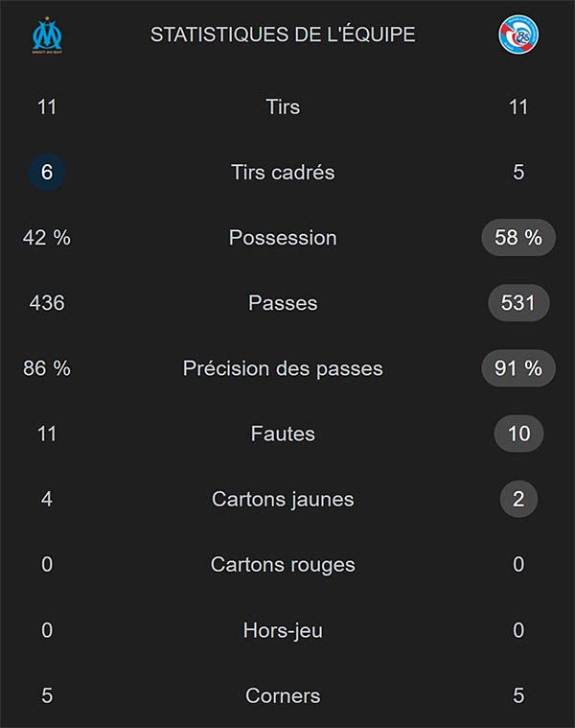Select the Tirs stat label
This screenshot has width=575, height=728.
pos(283,107)
